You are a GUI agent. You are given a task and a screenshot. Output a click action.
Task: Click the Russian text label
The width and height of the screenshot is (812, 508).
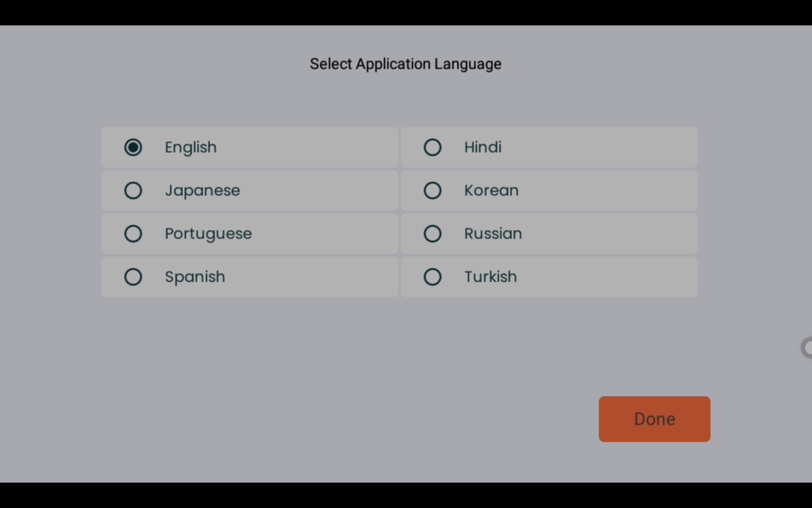tap(493, 234)
